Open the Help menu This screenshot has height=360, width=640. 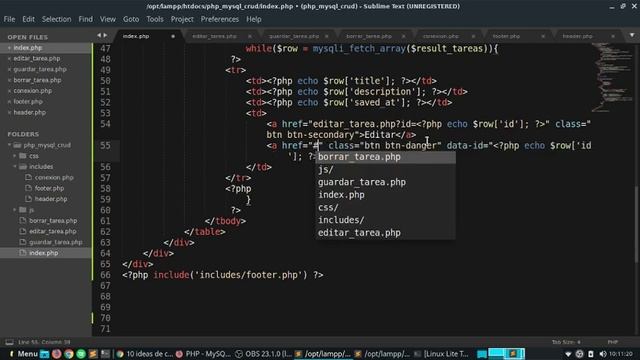(x=253, y=19)
